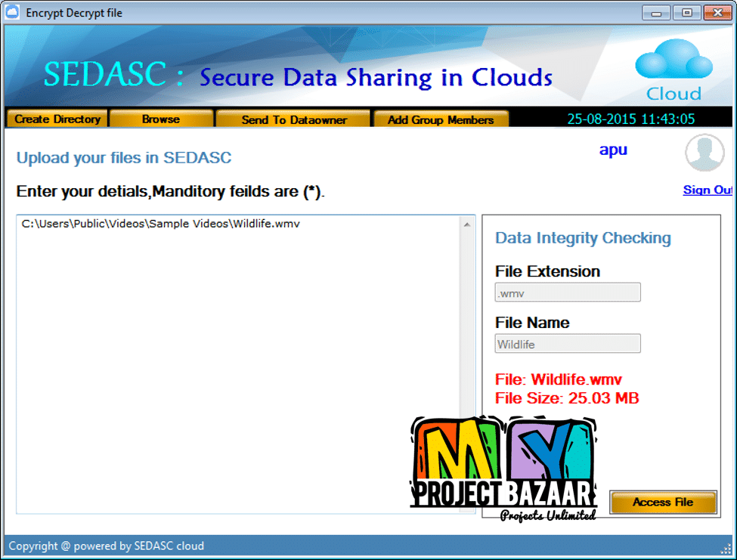Select Send To Dataowner from the toolbar
The width and height of the screenshot is (737, 560).
[293, 118]
